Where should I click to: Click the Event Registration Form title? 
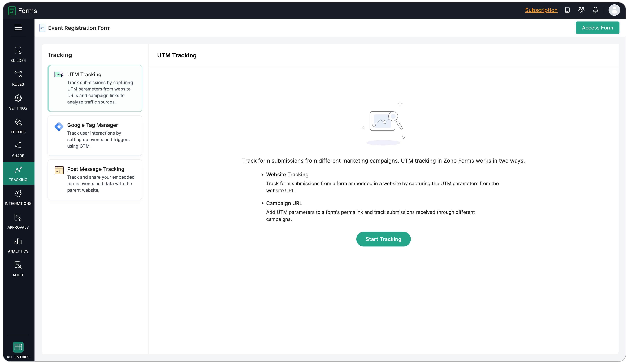[x=79, y=28]
